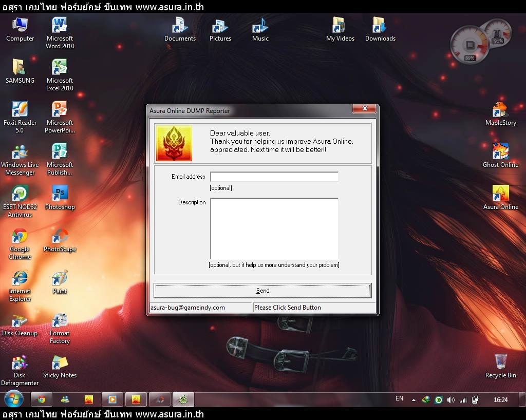The width and height of the screenshot is (526, 420).
Task: Select the Microsoft Excel 2010 shortcut
Action: click(60, 75)
